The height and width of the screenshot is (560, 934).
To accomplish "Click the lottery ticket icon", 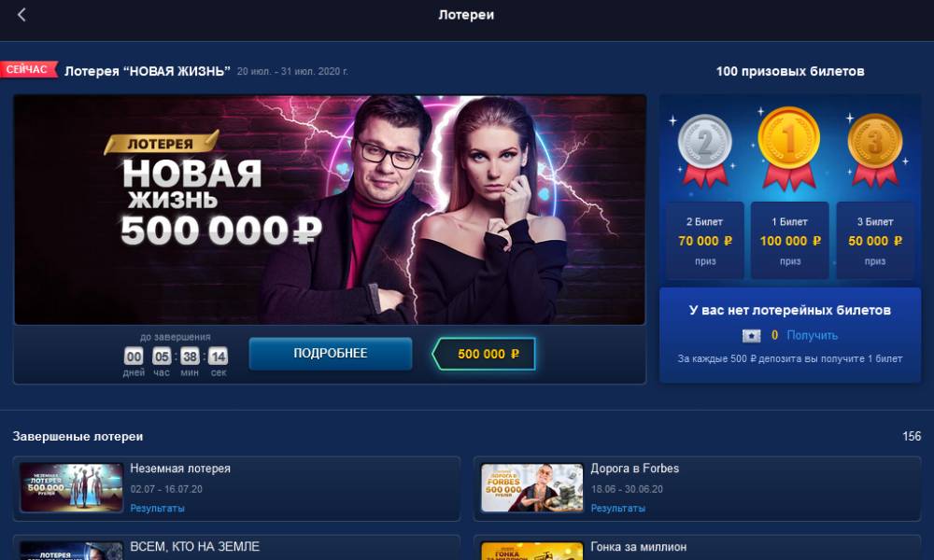I will 751,336.
